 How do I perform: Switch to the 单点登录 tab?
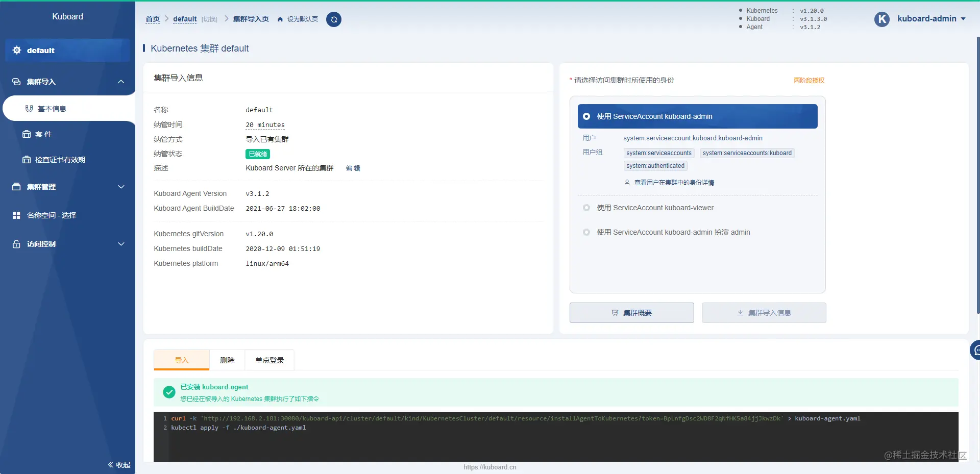(269, 360)
